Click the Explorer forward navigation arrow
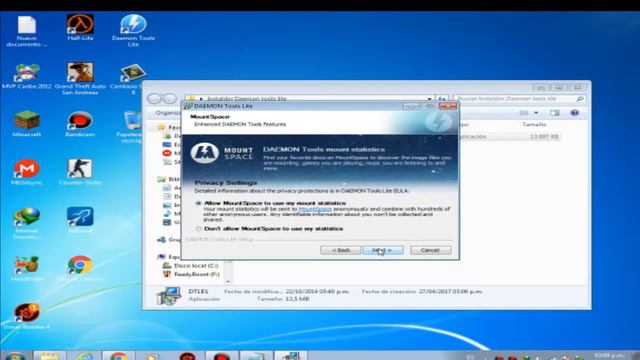 tap(169, 98)
